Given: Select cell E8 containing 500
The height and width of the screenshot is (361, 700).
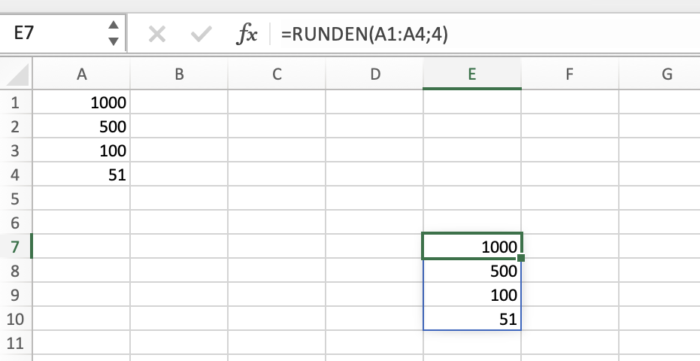Looking at the screenshot, I should pos(472,271).
